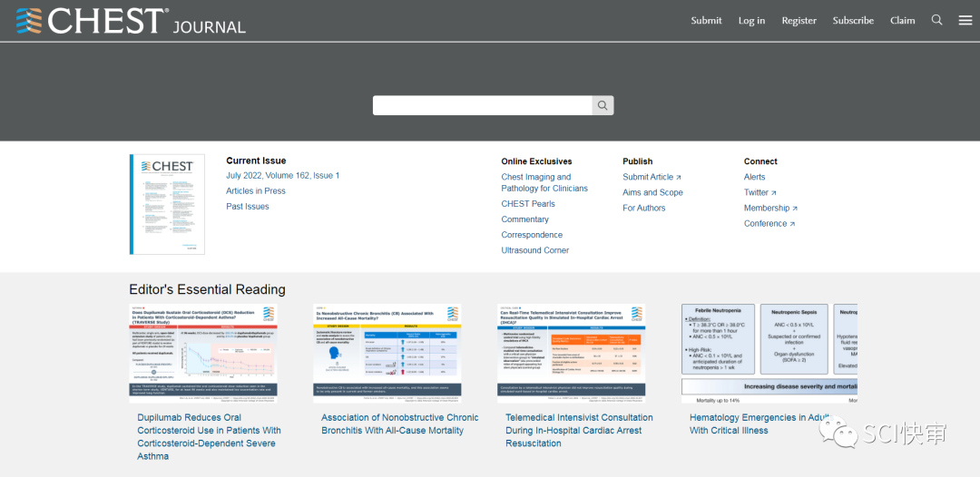Open the Dupilumab TRAVERSE study infographic thumbnail
The width and height of the screenshot is (980, 477).
[x=203, y=354]
